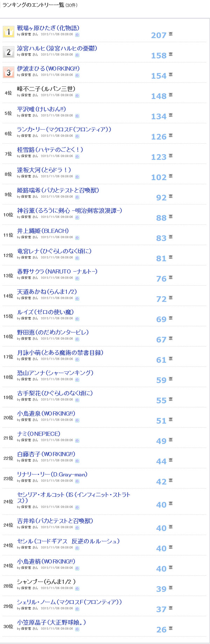Viewport: 210px width, 644px height.
Task: Click small blue icon beside ナミ timestamp
Action: coord(77,441)
